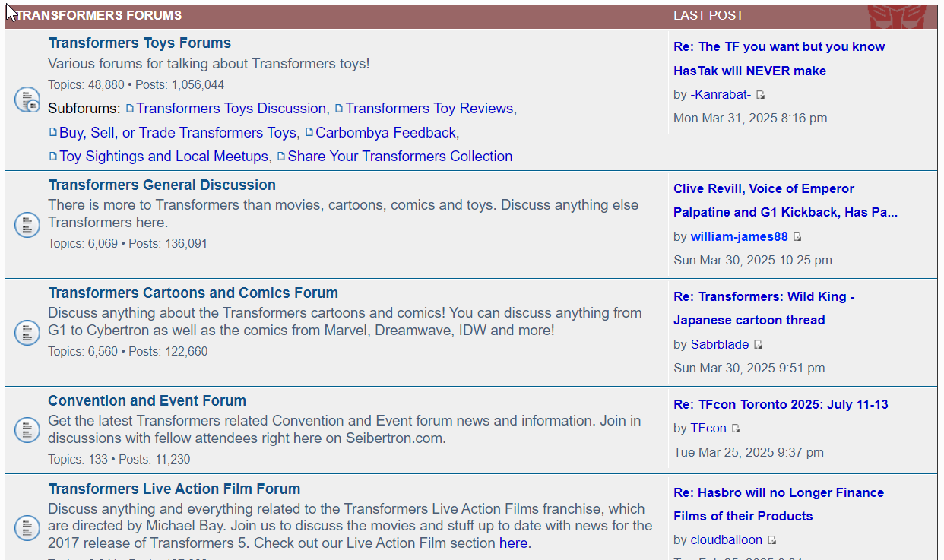The image size is (944, 560).
Task: Go to Buy, Sell, or Trade subforum
Action: point(177,133)
